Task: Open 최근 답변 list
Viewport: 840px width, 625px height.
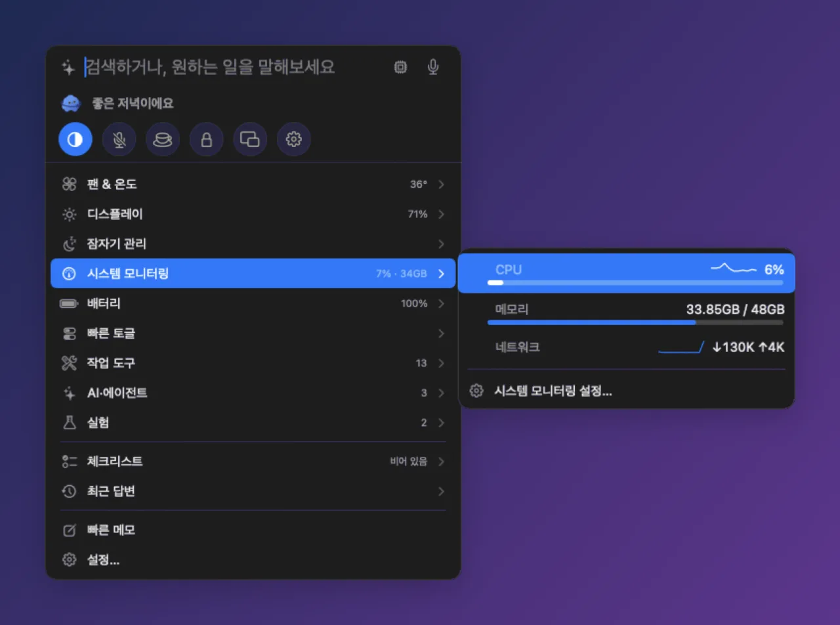Action: pos(253,491)
